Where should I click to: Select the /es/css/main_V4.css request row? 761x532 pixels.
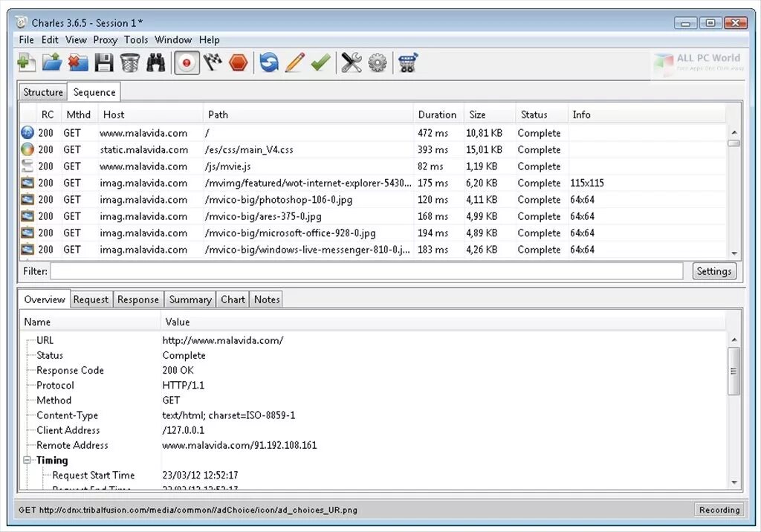pos(373,149)
